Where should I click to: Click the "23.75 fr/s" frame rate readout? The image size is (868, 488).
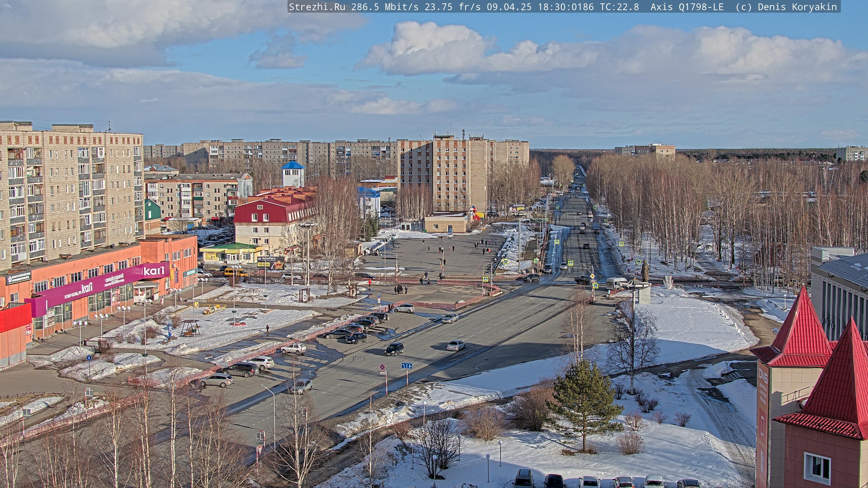coord(453,7)
